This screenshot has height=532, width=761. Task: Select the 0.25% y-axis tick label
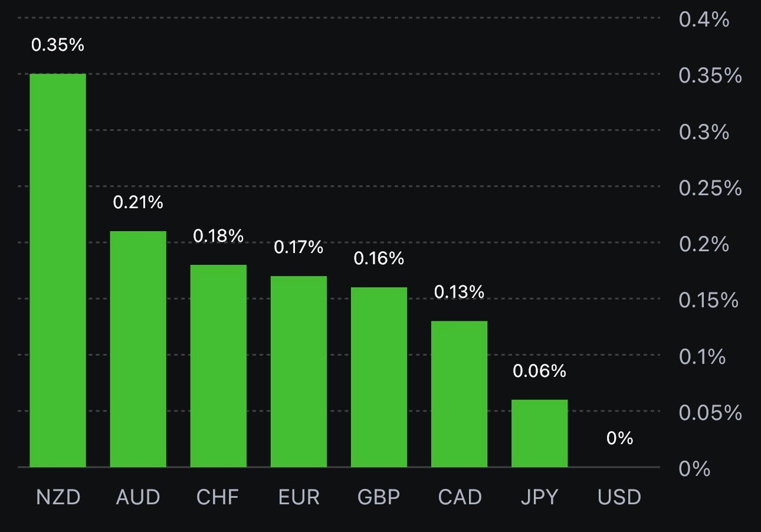click(710, 188)
